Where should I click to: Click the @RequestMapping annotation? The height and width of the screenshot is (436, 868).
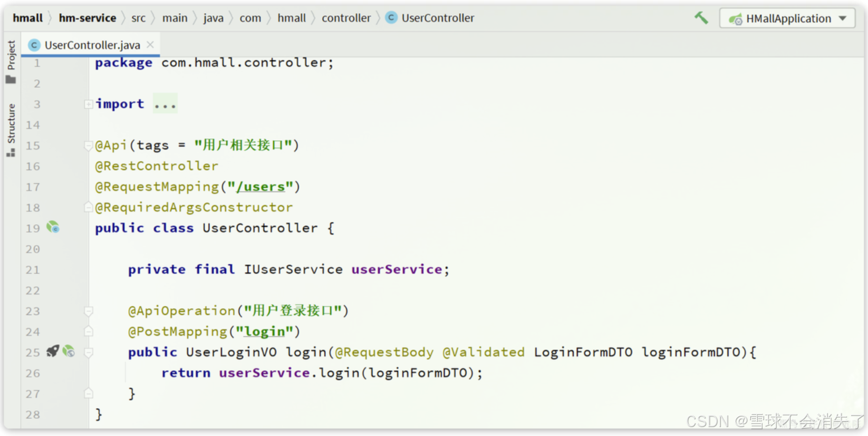tap(157, 187)
